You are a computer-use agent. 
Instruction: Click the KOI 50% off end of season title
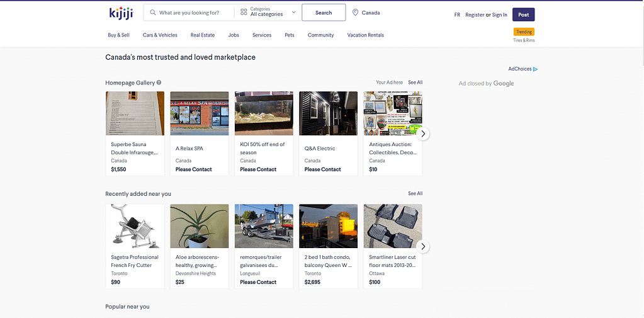[x=263, y=149]
